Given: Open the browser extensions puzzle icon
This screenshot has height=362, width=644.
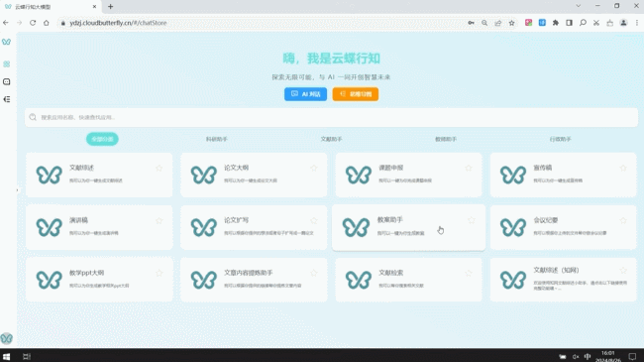Looking at the screenshot, I should tap(556, 23).
